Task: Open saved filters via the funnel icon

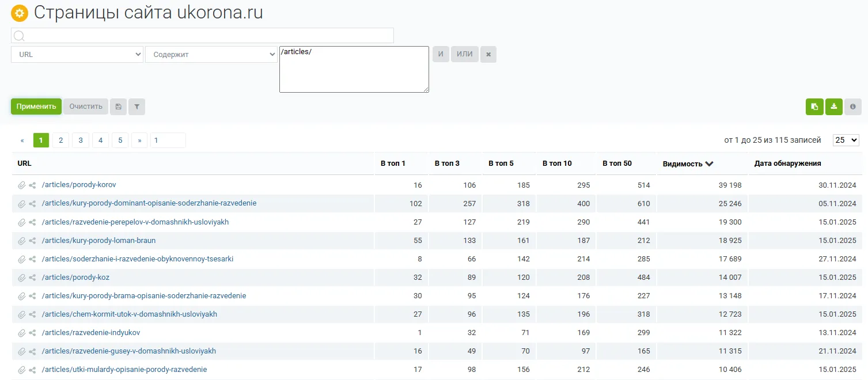Action: pos(137,107)
